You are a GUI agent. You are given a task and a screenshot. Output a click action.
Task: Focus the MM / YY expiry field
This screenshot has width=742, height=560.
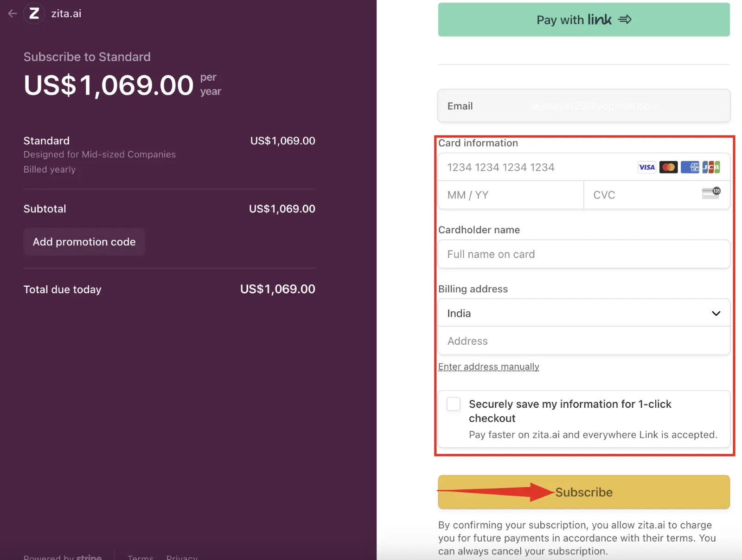pyautogui.click(x=511, y=195)
